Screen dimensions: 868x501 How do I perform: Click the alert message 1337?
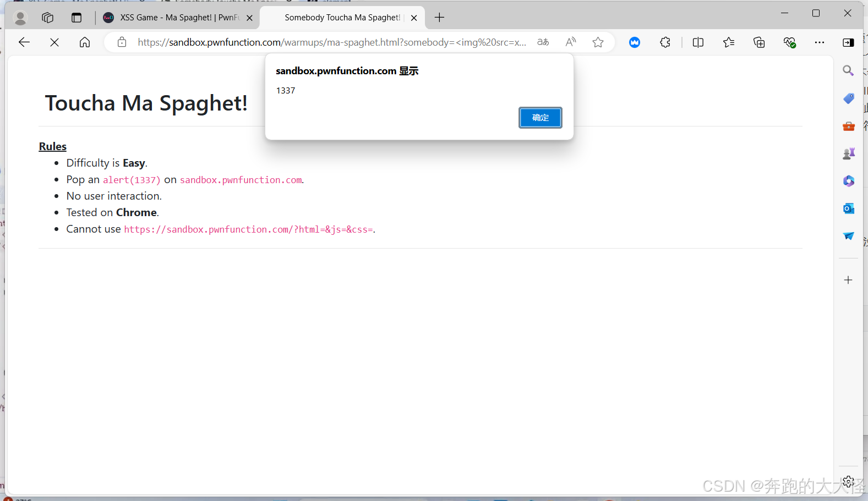pos(286,91)
